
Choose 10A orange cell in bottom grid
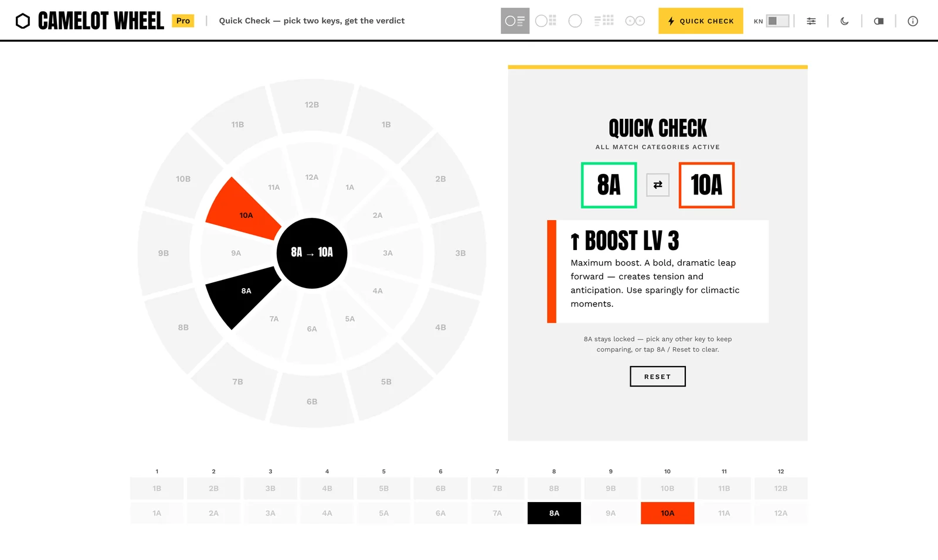point(668,513)
